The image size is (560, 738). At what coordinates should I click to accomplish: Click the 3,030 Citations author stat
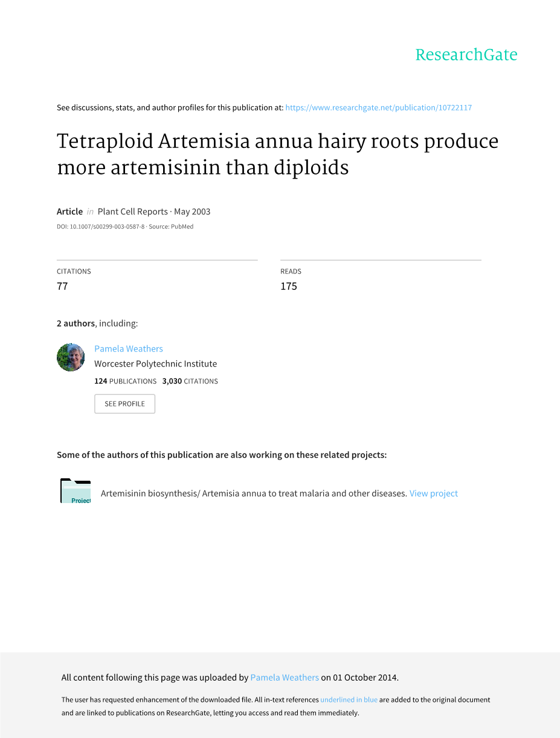190,381
